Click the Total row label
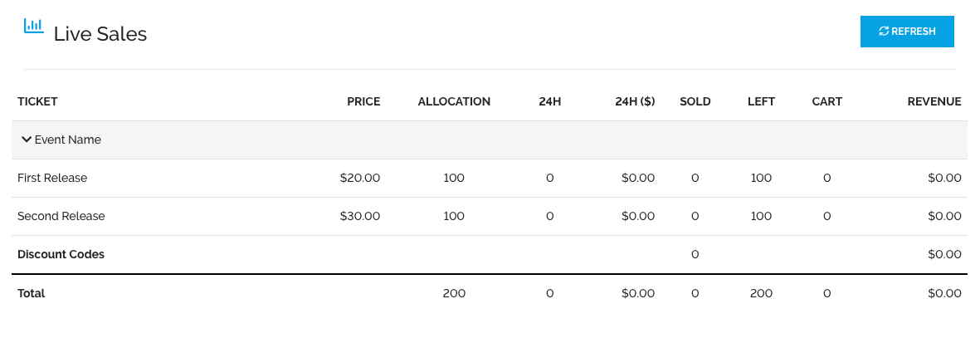Image resolution: width=980 pixels, height=343 pixels. [31, 293]
